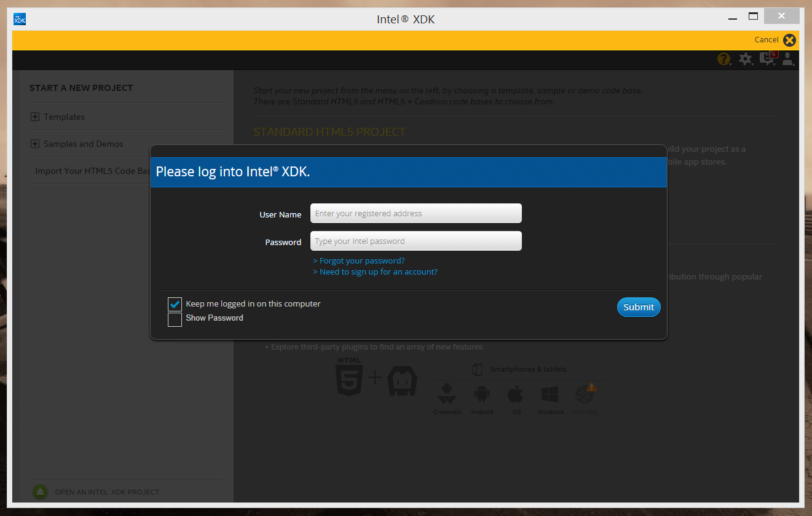Viewport: 812px width, 516px height.
Task: Click START A NEW PROJECT heading
Action: 81,88
